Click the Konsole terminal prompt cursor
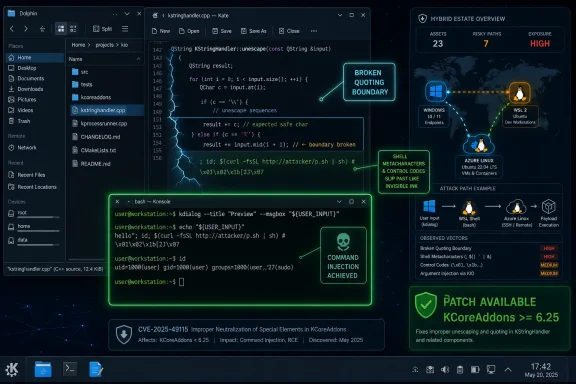 [181, 282]
